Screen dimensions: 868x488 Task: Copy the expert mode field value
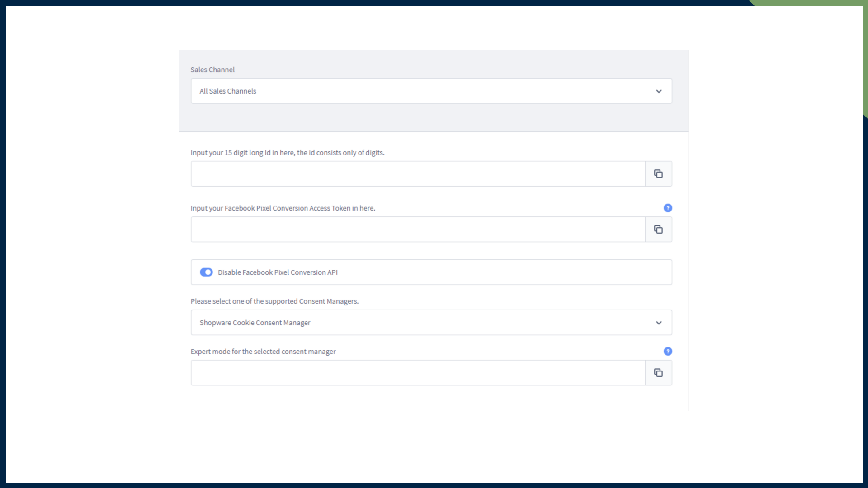[x=658, y=373]
